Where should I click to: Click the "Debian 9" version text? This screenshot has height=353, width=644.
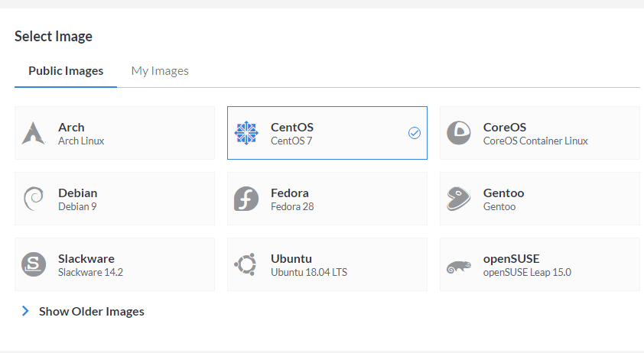[x=77, y=206]
